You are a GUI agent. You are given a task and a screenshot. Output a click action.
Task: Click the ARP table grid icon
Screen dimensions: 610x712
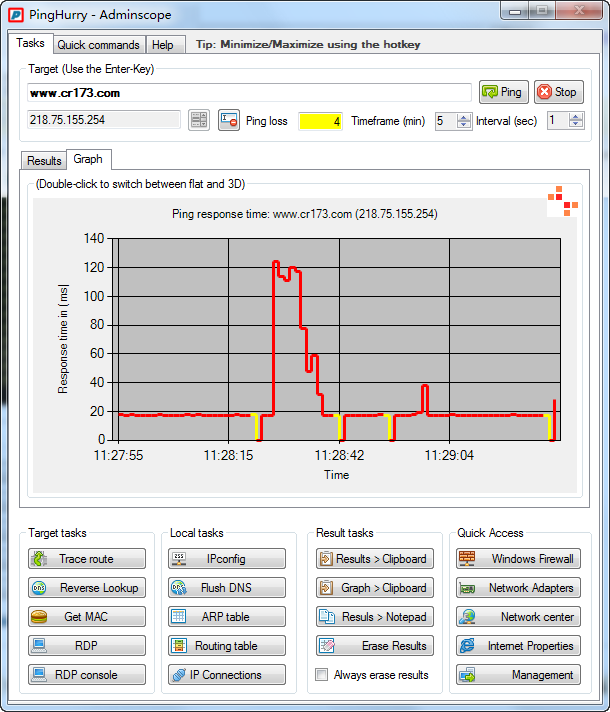pyautogui.click(x=179, y=617)
